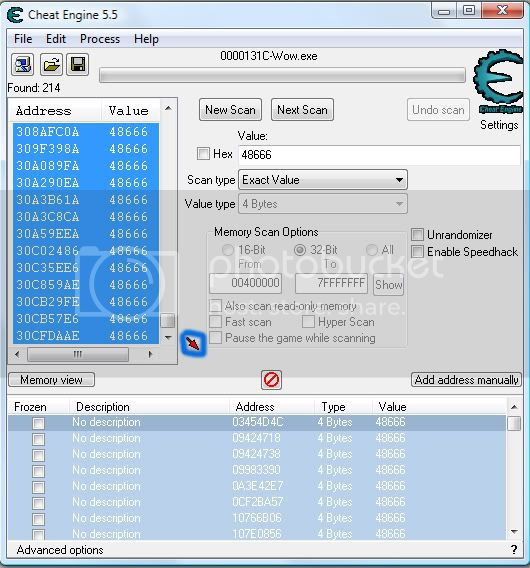Open the Scan type dropdown

pos(323,180)
